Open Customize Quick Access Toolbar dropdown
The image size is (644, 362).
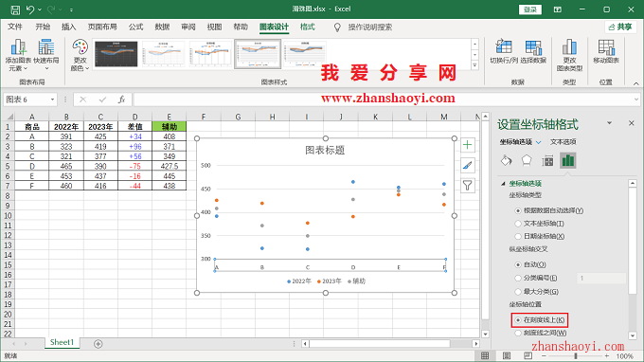click(71, 9)
